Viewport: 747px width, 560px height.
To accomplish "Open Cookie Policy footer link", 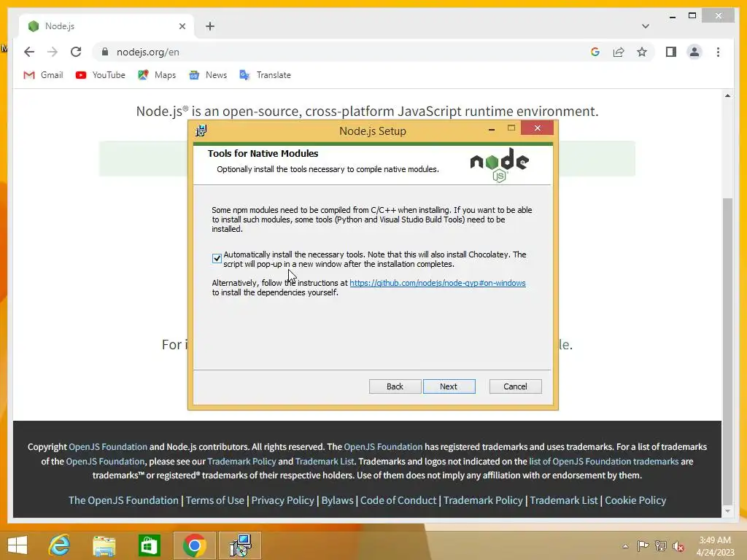I will click(x=635, y=500).
